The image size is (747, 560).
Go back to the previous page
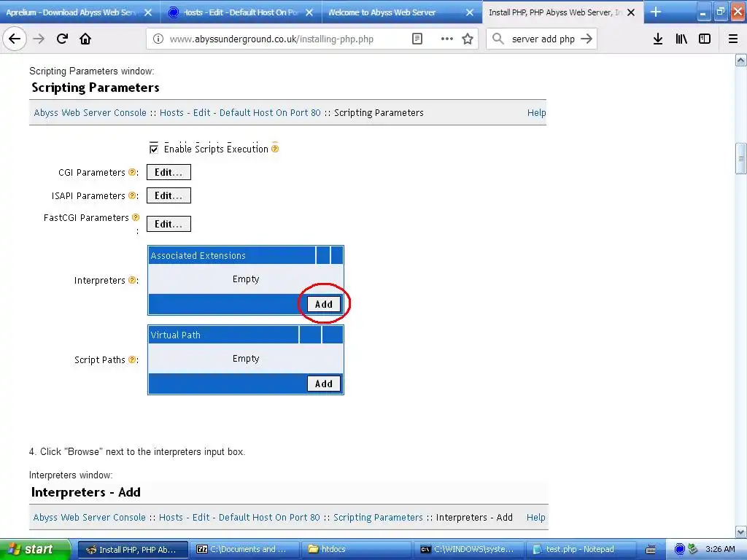pyautogui.click(x=15, y=39)
